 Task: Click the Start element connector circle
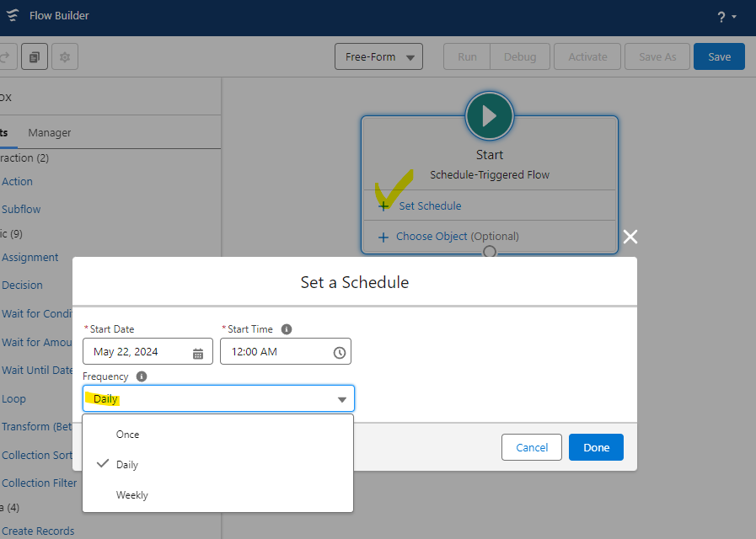pyautogui.click(x=490, y=252)
